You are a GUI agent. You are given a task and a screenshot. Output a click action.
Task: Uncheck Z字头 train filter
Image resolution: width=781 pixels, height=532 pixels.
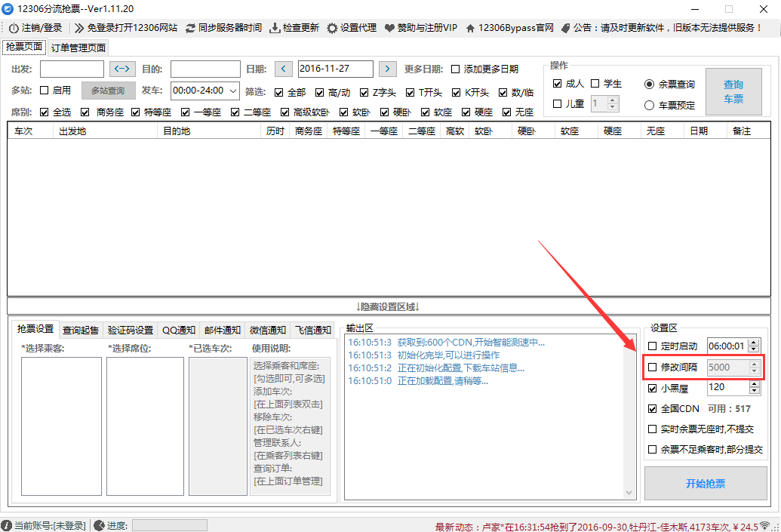tap(364, 93)
